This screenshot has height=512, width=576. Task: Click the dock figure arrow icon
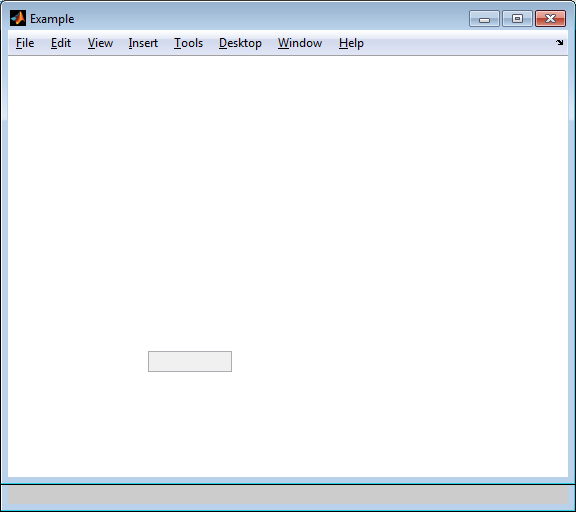(x=559, y=43)
